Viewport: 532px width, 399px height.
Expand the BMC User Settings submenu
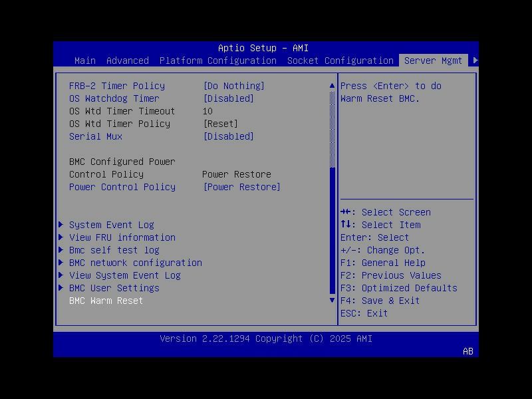114,288
